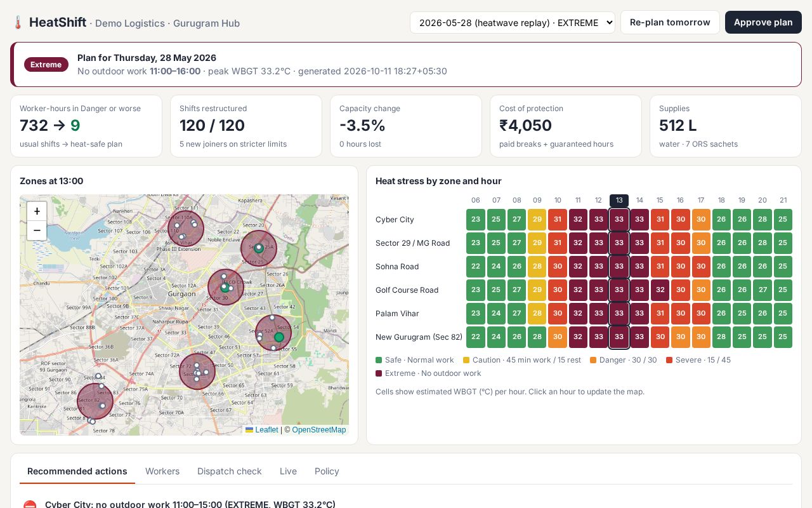Image resolution: width=812 pixels, height=508 pixels.
Task: Open the OpenStreetMap attribution link
Action: (x=319, y=430)
